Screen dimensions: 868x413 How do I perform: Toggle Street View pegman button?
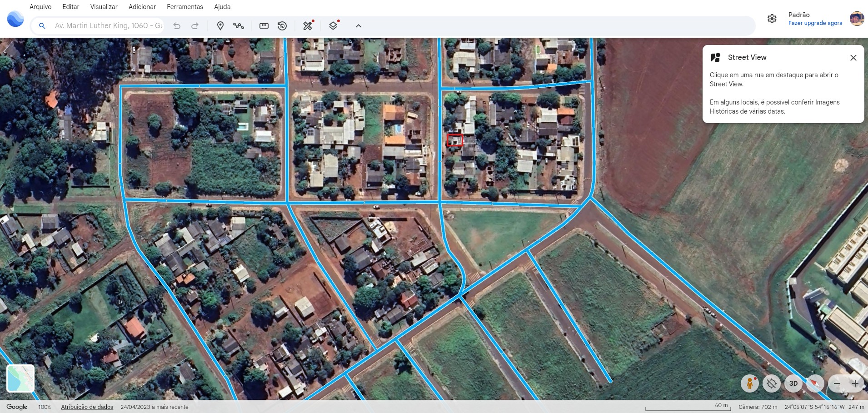[749, 383]
